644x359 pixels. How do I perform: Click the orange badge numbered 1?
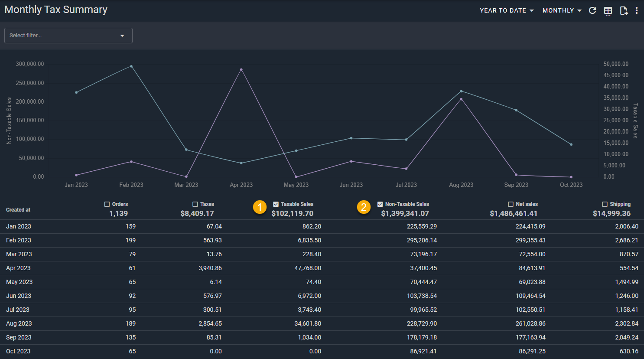pos(260,207)
